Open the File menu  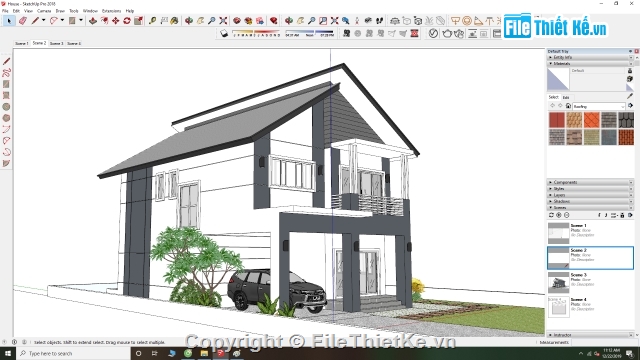click(x=5, y=11)
